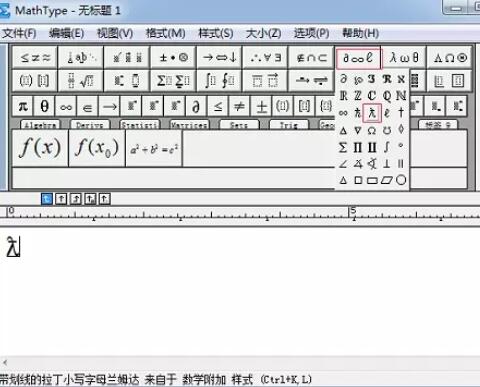This screenshot has width=480, height=387.
Task: Open the 视图(V) menu
Action: tap(115, 33)
